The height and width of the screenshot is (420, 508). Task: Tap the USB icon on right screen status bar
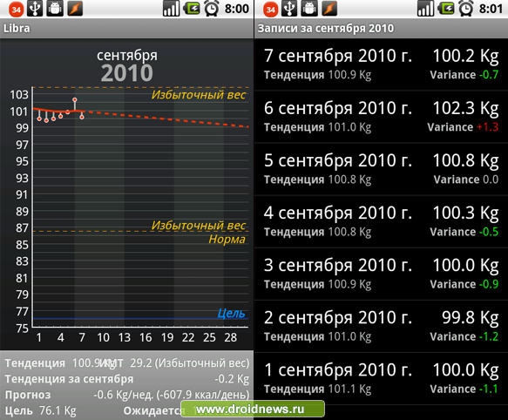point(289,9)
